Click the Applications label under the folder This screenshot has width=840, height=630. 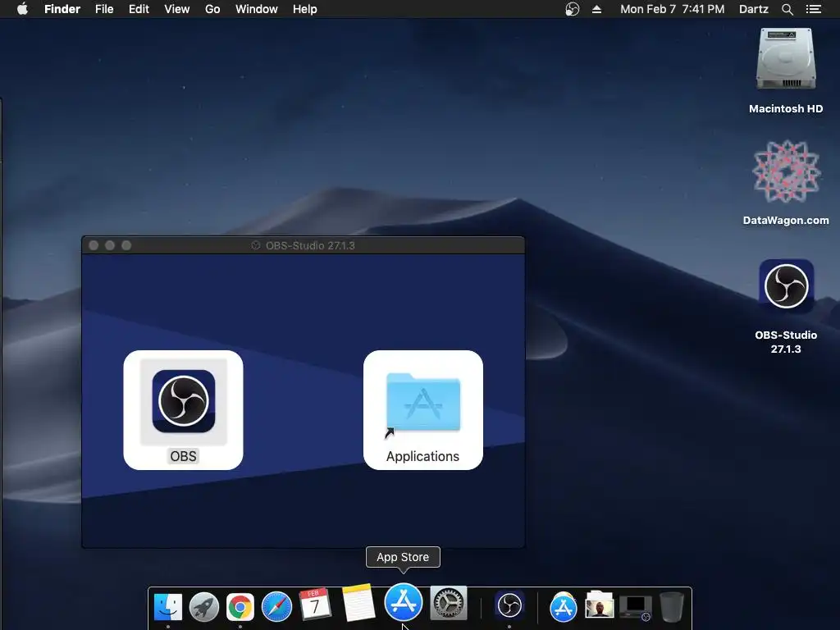pyautogui.click(x=422, y=456)
